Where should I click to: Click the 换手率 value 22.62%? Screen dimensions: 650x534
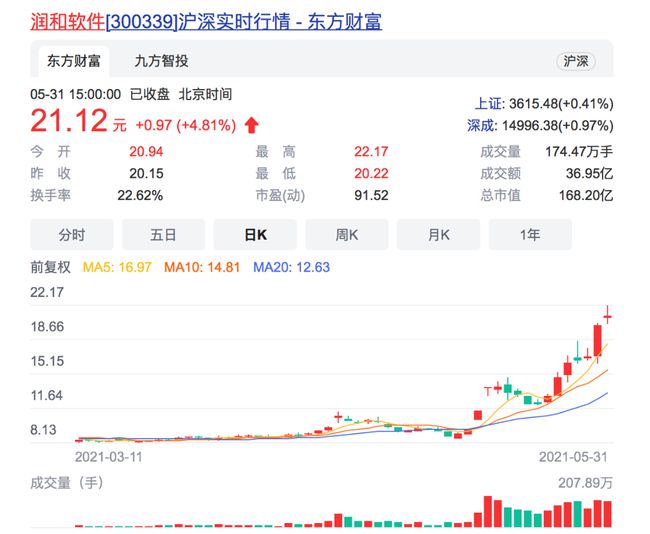pos(140,195)
